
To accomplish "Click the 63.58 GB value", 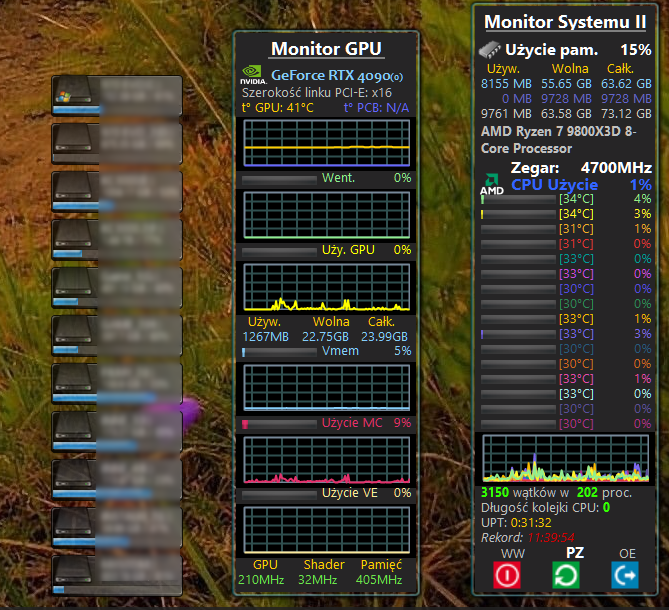I will point(566,114).
